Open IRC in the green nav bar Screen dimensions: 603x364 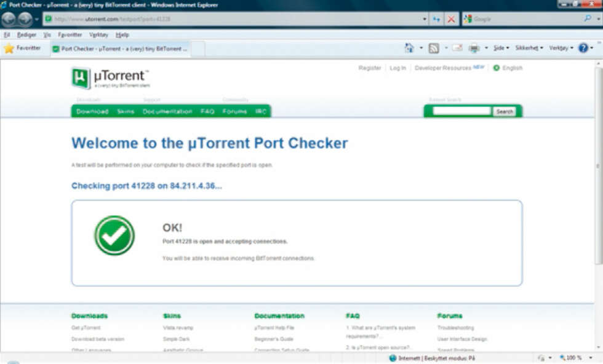pyautogui.click(x=261, y=111)
